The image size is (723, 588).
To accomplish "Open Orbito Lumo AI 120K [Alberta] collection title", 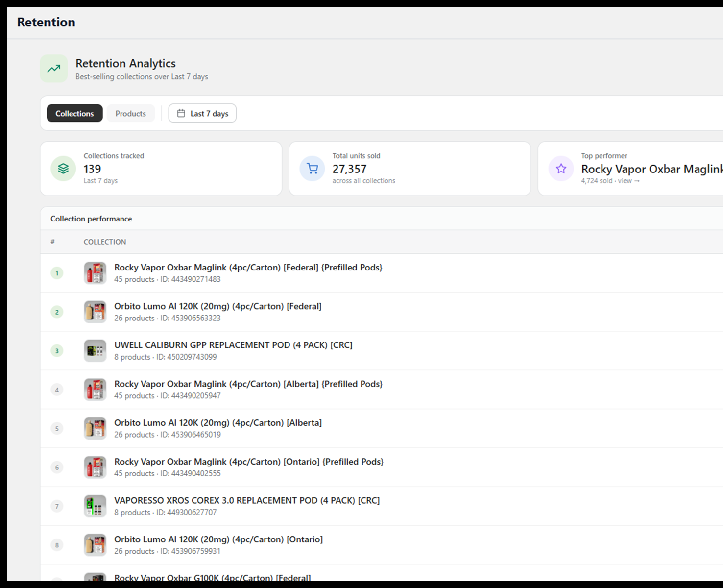I will pyautogui.click(x=218, y=423).
